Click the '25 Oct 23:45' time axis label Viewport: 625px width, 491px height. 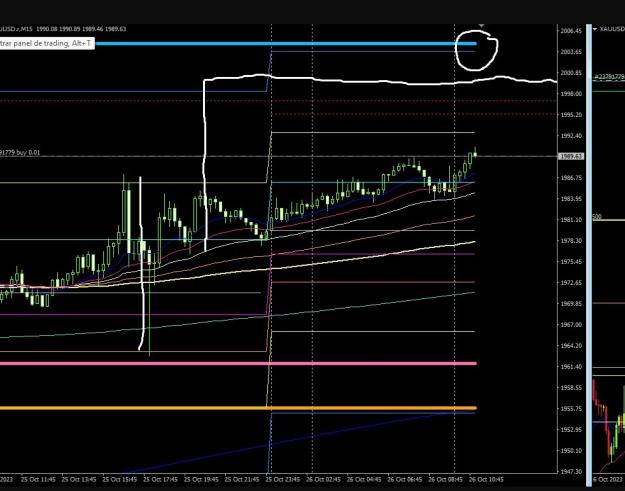pos(282,479)
